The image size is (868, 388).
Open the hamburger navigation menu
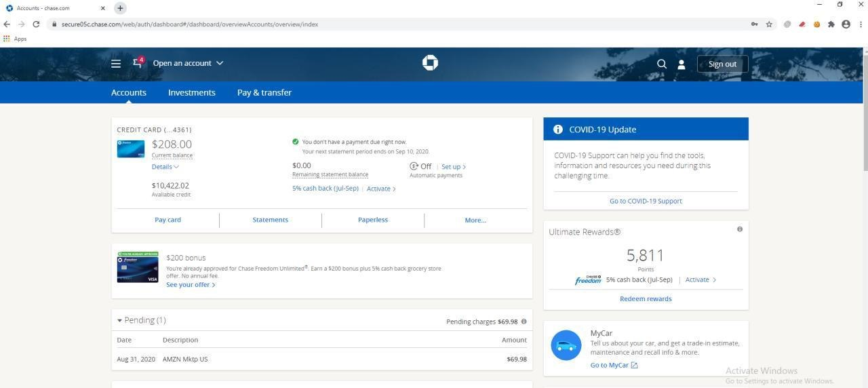pyautogui.click(x=116, y=63)
